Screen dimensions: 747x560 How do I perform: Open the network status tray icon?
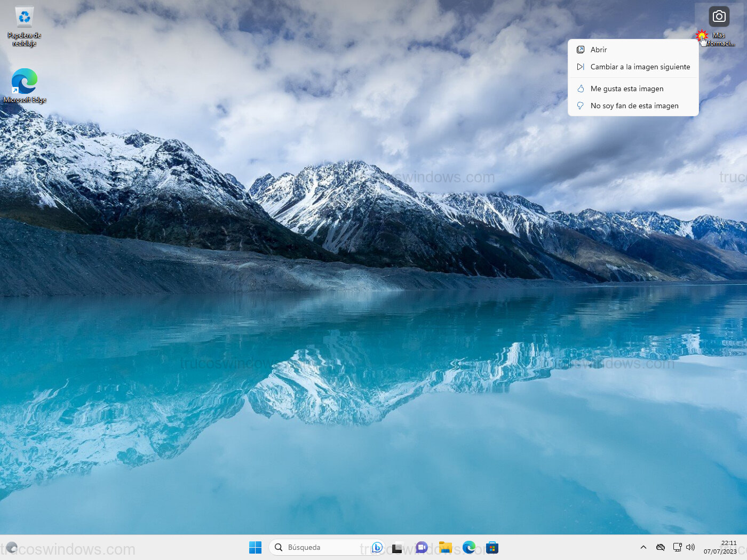(677, 547)
